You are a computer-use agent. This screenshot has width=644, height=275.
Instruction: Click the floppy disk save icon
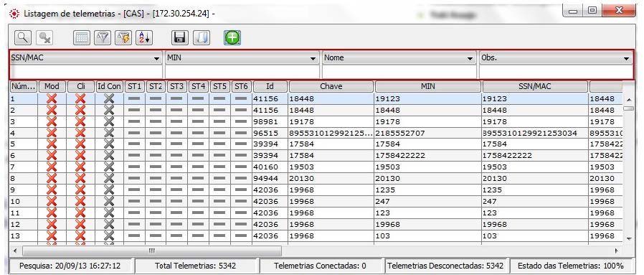[180, 38]
